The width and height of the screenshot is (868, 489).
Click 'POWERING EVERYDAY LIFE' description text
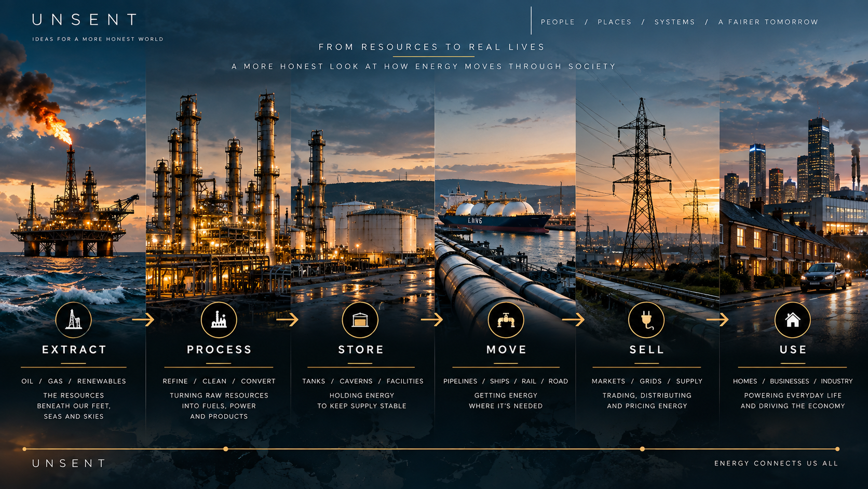[793, 395]
